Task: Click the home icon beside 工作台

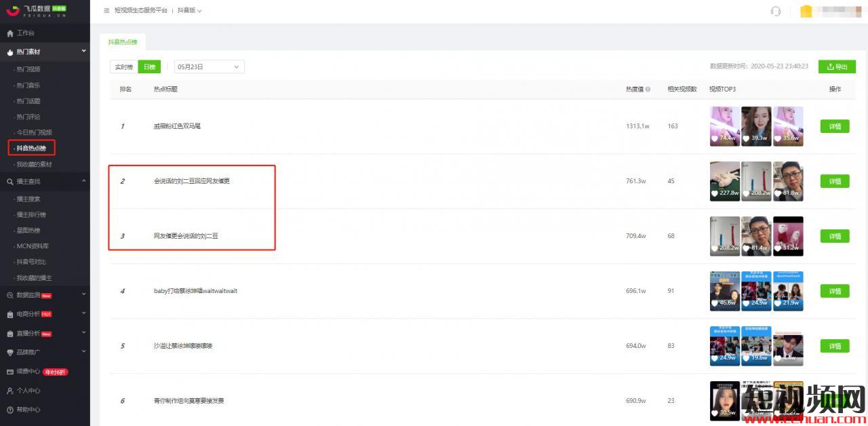Action: tap(9, 33)
